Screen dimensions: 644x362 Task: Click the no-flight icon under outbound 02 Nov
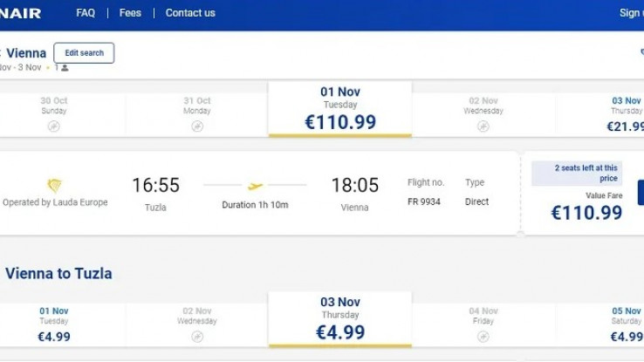483,126
